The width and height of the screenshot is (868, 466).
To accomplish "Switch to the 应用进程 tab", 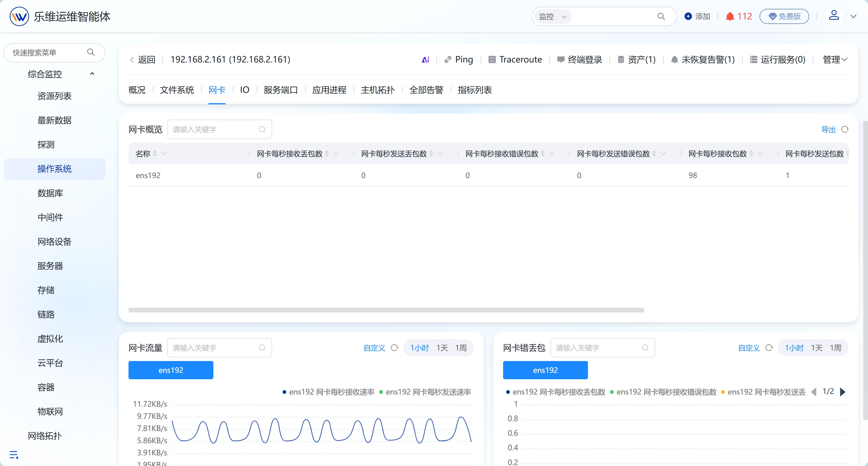I will click(x=329, y=90).
